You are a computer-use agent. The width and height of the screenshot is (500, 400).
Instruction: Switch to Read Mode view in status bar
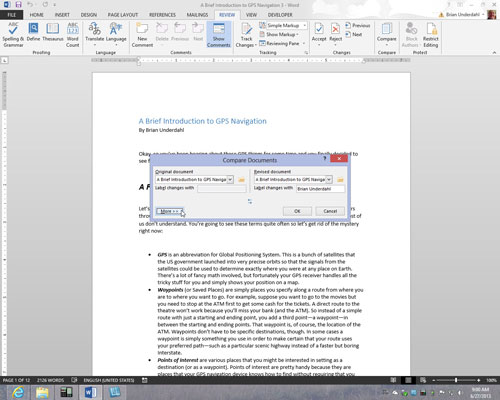[x=394, y=380]
